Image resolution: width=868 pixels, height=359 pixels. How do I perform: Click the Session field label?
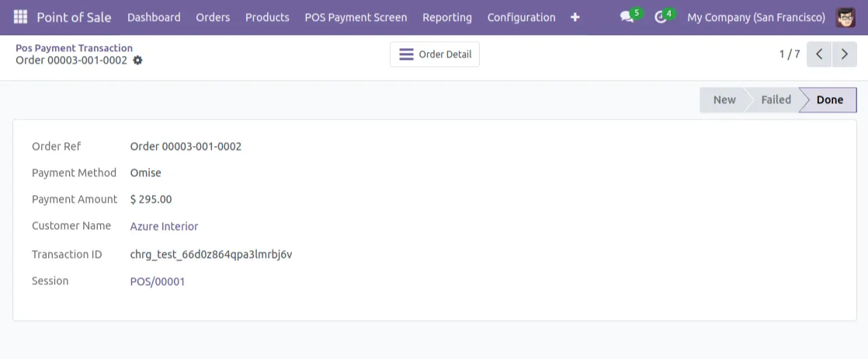point(50,281)
